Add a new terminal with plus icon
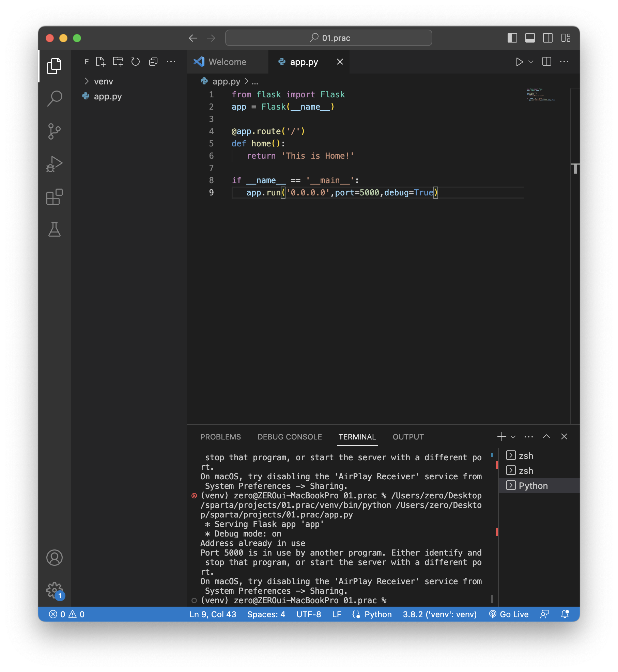 501,436
